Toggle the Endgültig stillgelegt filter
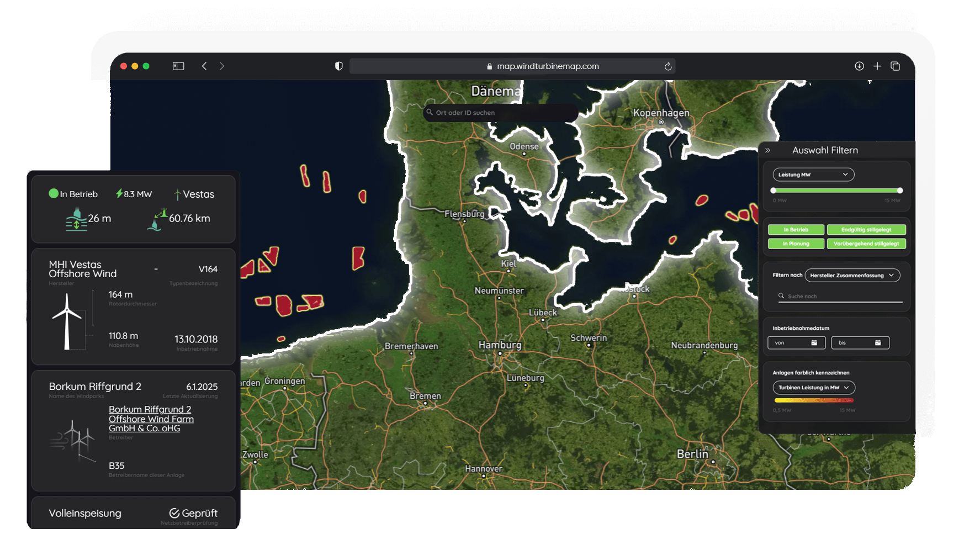Image resolution: width=980 pixels, height=539 pixels. pyautogui.click(x=866, y=230)
